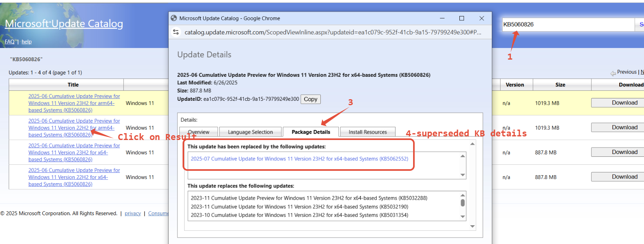644x244 pixels.
Task: Click the Chrome icon in popup title bar
Action: click(174, 18)
